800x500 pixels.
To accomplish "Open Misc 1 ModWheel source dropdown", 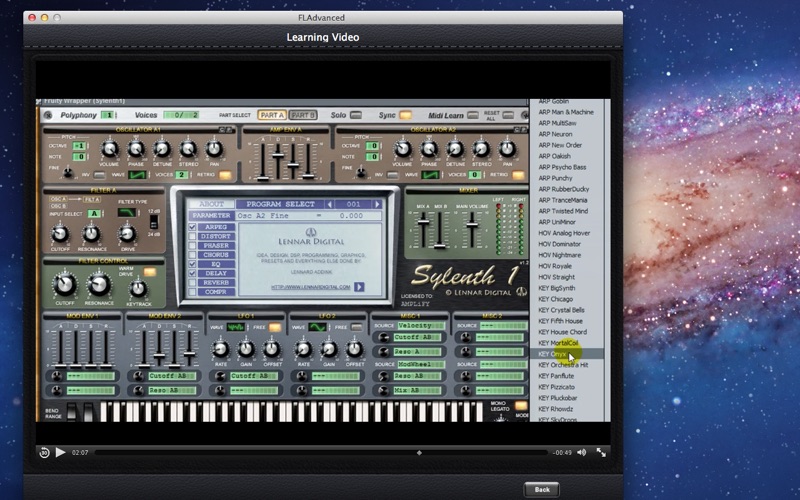I will point(421,364).
